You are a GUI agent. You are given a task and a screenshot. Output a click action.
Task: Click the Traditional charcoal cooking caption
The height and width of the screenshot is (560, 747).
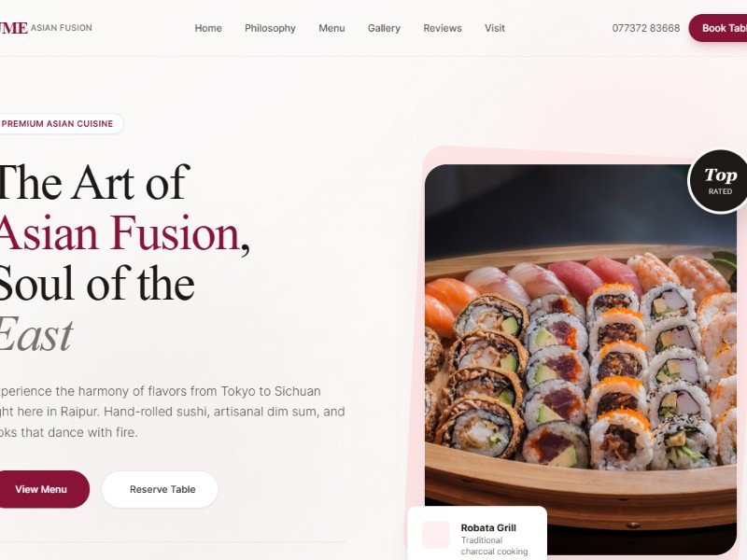[494, 546]
